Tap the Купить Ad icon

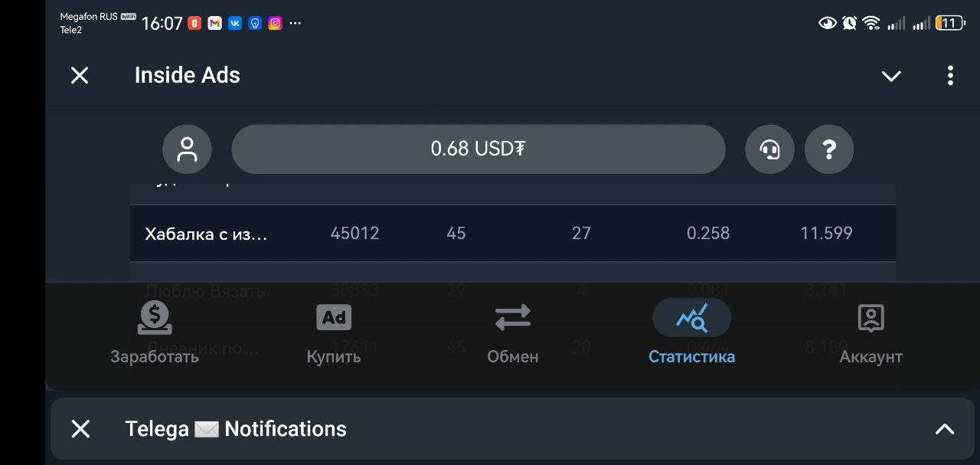coord(334,317)
